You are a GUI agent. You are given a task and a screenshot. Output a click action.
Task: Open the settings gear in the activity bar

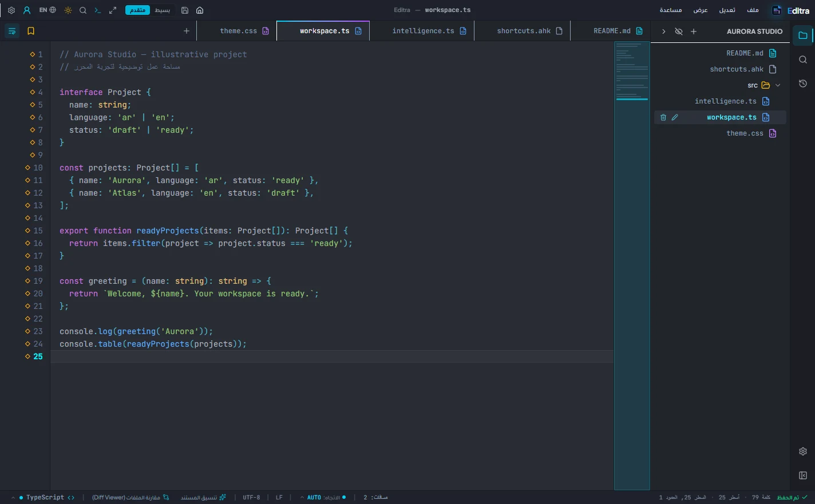(803, 451)
